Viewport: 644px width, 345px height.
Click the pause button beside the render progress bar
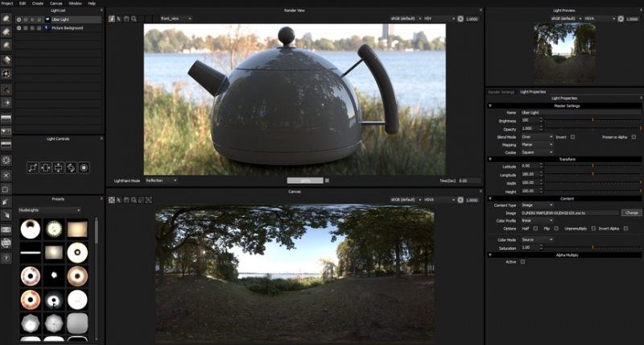(x=327, y=181)
